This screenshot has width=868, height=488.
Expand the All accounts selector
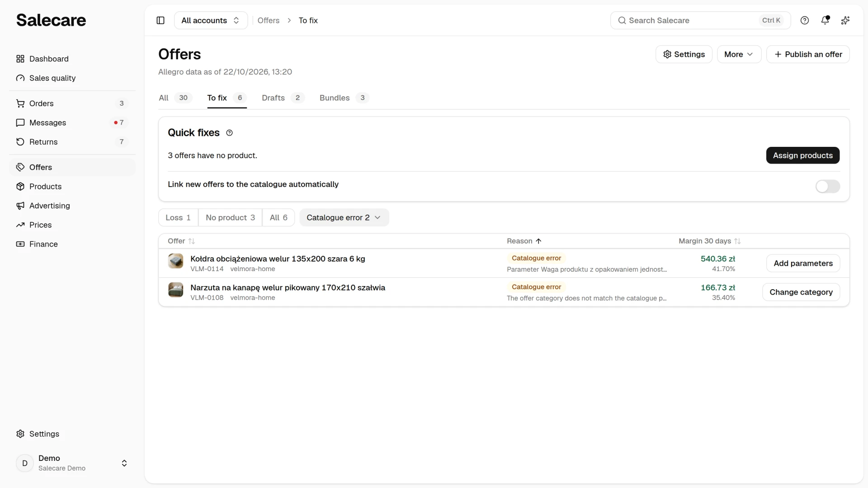211,20
